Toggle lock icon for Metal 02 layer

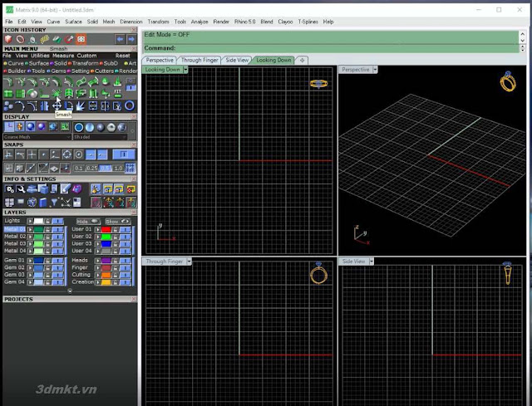pos(48,237)
